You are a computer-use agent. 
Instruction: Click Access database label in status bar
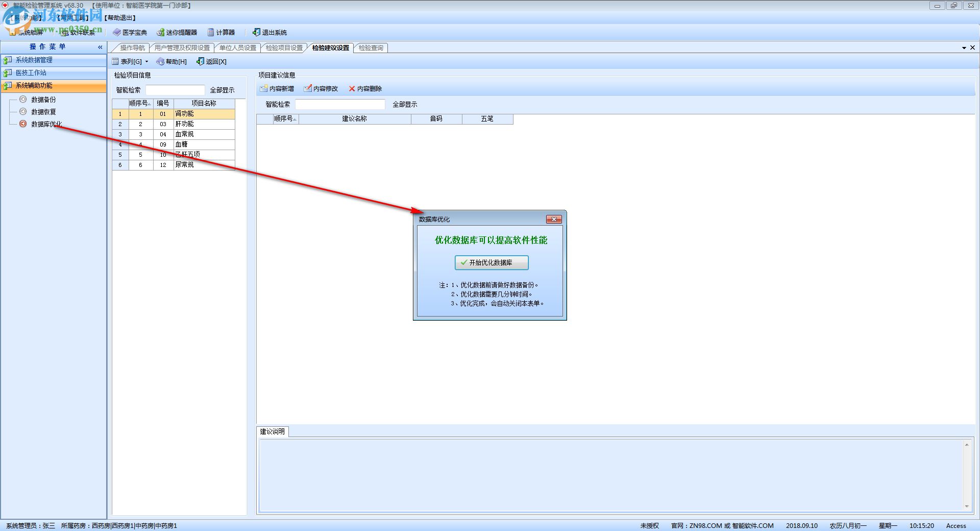pyautogui.click(x=956, y=526)
